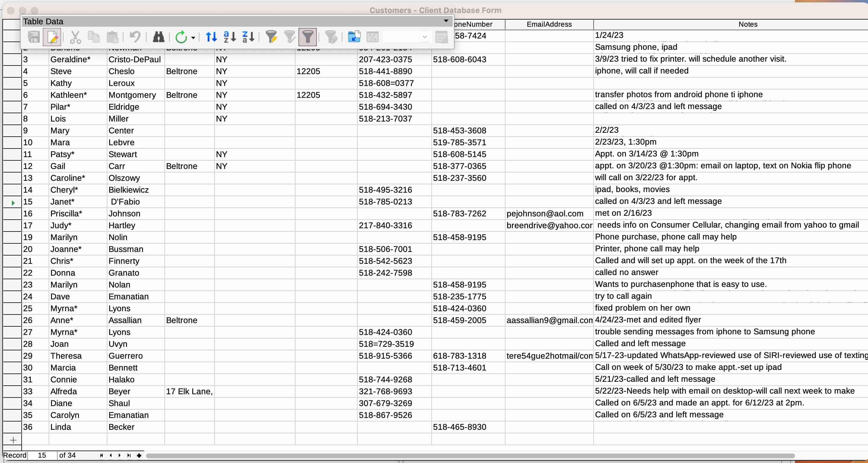Click last name cell Guerrero

(136, 356)
